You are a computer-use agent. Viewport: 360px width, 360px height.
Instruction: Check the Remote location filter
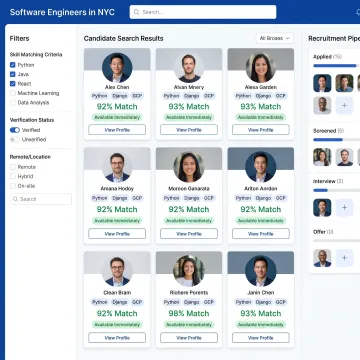point(13,167)
